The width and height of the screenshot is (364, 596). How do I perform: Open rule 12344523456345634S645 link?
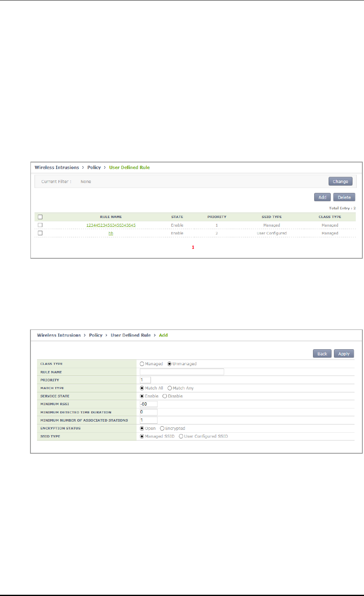pyautogui.click(x=111, y=225)
